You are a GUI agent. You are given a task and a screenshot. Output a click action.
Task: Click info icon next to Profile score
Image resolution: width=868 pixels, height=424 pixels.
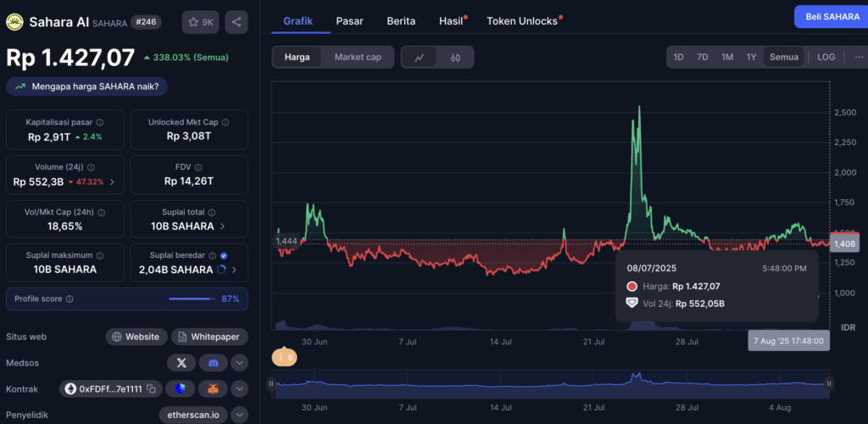click(x=70, y=298)
